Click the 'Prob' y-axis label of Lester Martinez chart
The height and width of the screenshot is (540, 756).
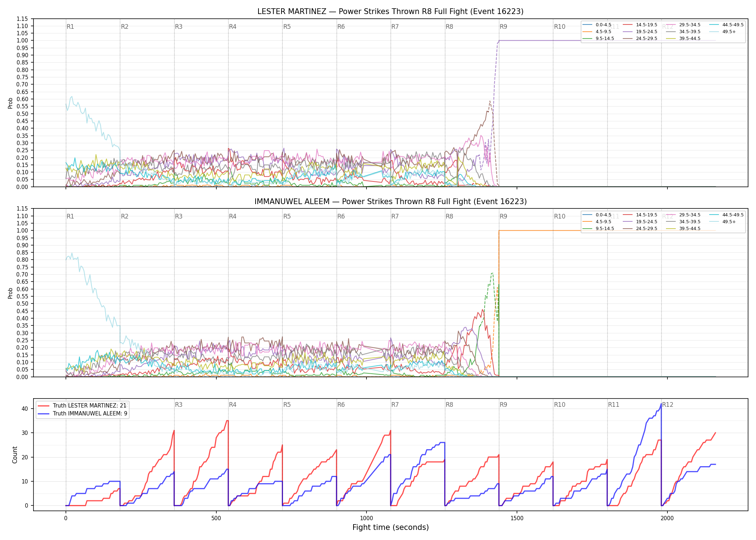point(10,103)
